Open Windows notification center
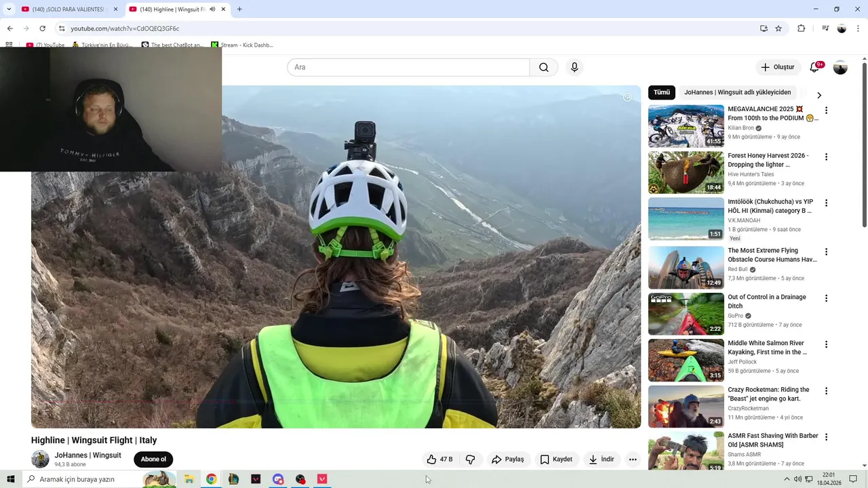 [853, 479]
